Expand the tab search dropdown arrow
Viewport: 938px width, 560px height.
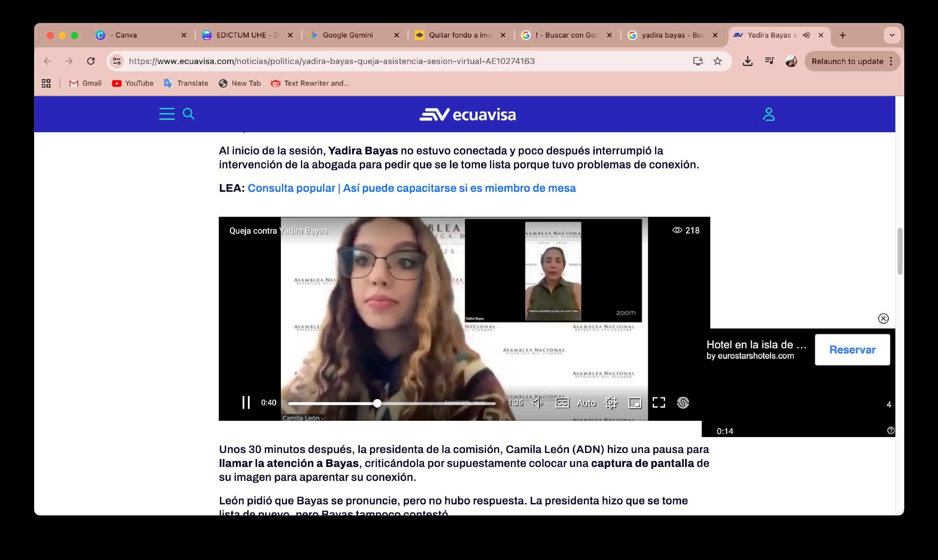[x=892, y=35]
